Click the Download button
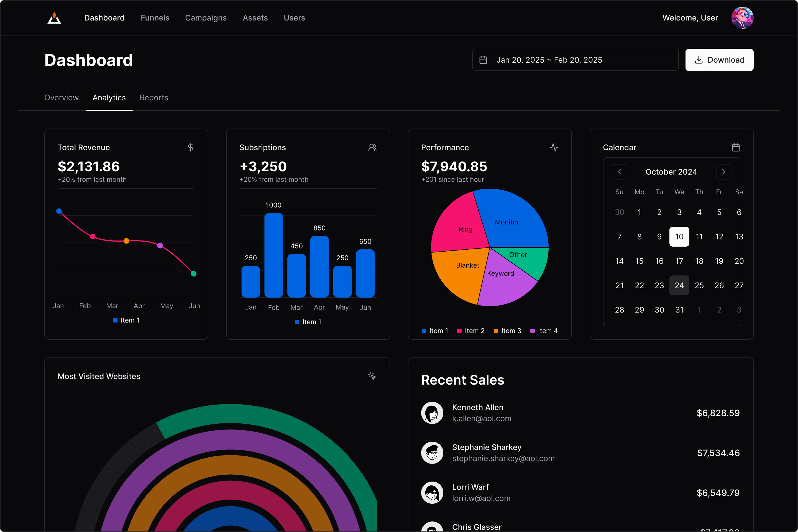This screenshot has height=532, width=798. coord(719,60)
